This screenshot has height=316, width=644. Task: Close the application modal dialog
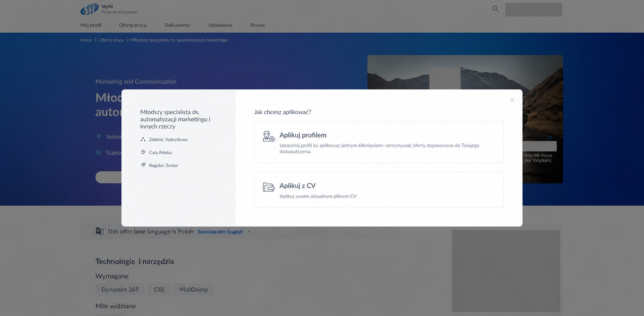512,100
